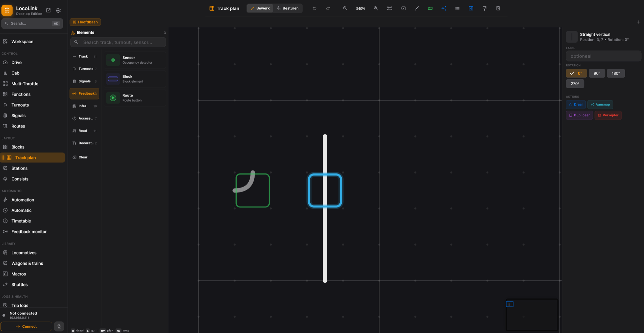
Task: Click the Dupliceer duplicate button
Action: click(579, 115)
